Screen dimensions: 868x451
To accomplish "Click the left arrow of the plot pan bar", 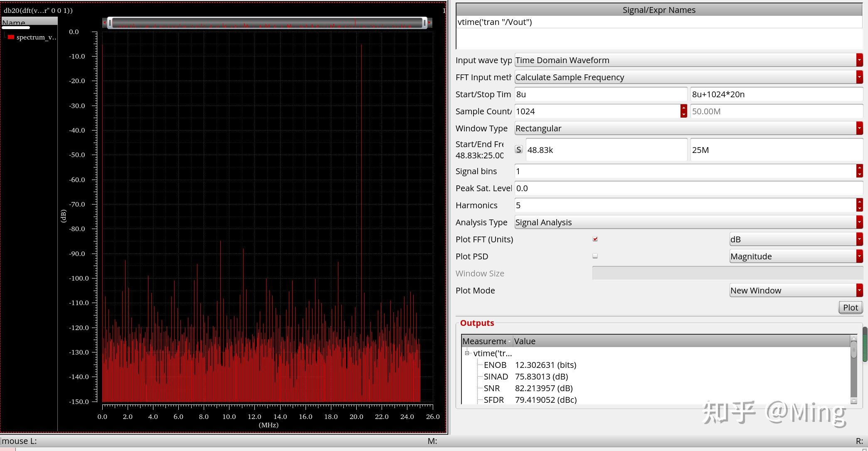I will coord(105,23).
